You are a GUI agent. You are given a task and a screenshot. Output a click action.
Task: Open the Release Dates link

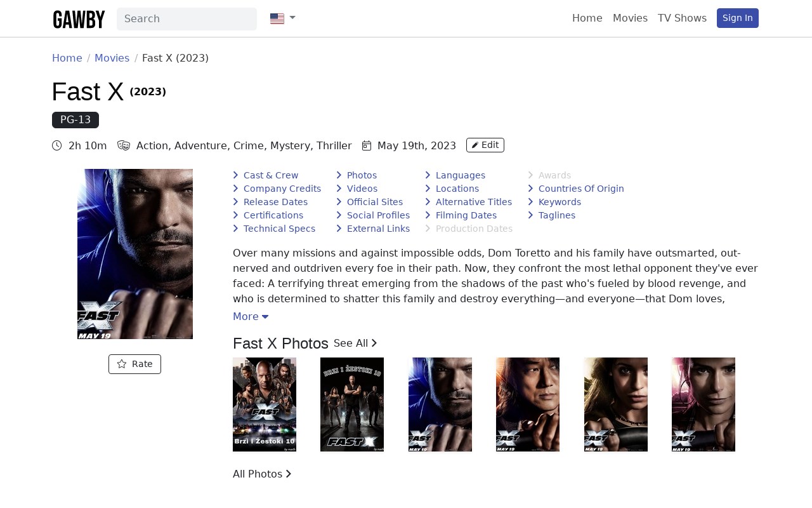275,202
